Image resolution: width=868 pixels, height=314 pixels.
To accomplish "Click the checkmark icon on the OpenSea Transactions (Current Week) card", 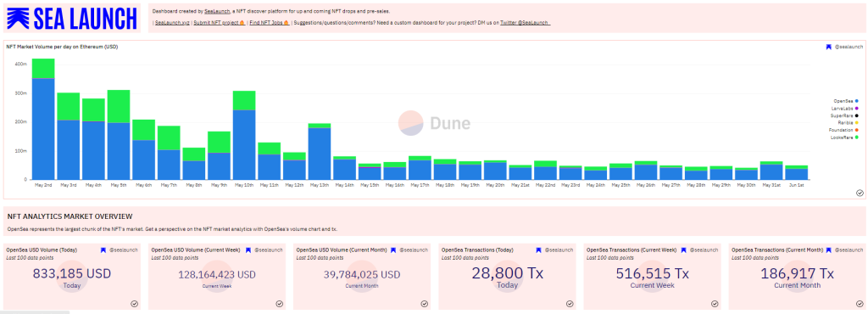I will click(715, 304).
